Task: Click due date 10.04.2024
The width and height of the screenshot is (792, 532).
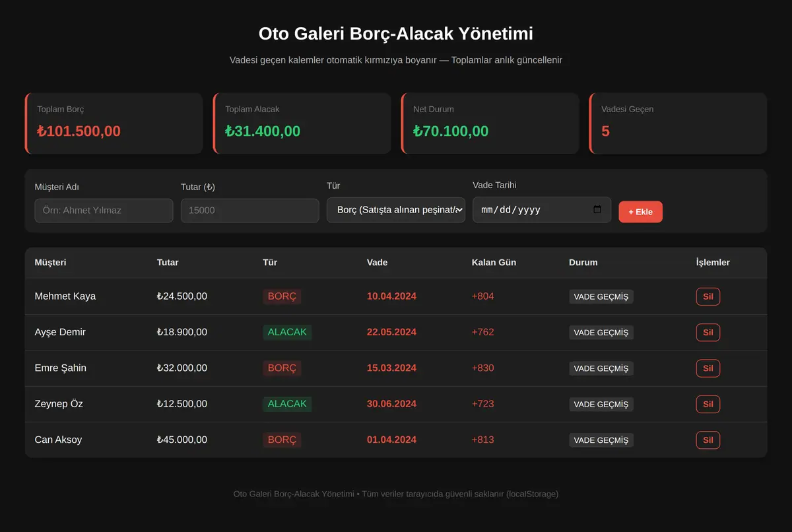Action: (391, 296)
